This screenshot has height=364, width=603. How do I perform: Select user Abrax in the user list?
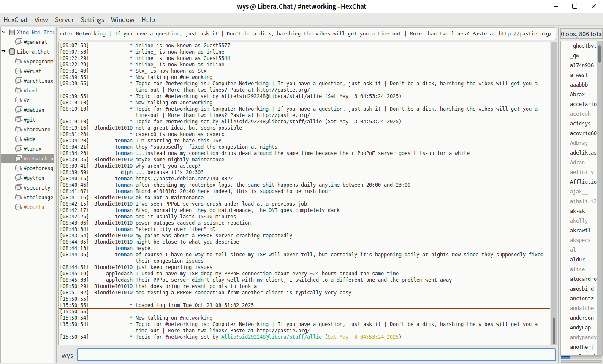(x=577, y=95)
